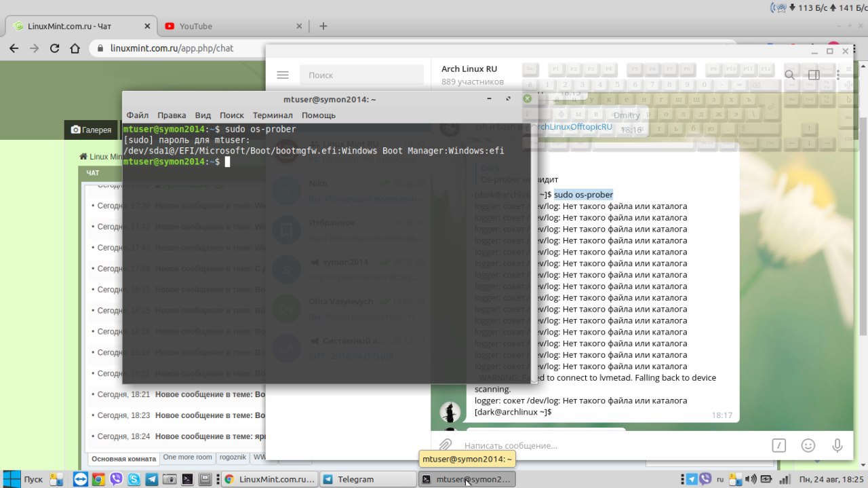Screen dimensions: 868x488
Task: Switch to rogoznik chat tab
Action: 233,458
